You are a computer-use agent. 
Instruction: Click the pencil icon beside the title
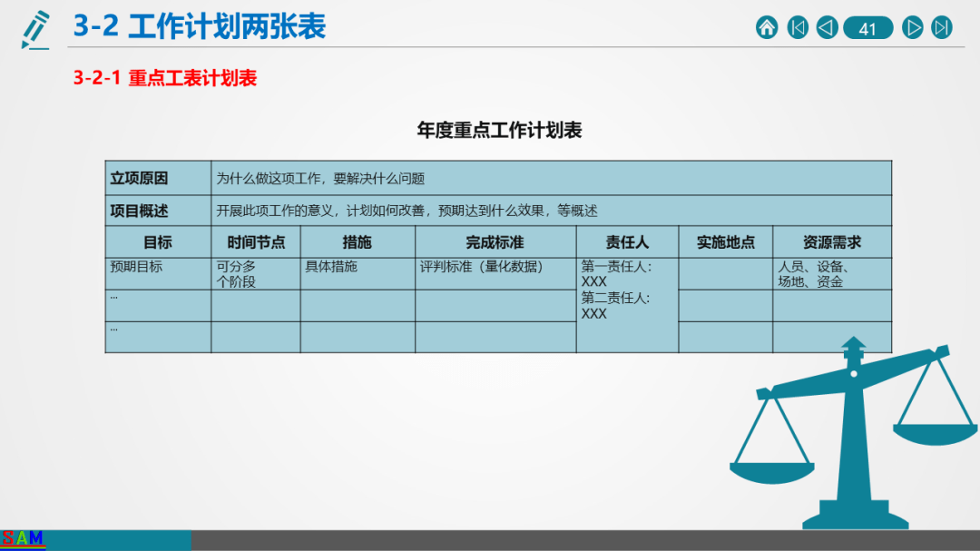(35, 30)
